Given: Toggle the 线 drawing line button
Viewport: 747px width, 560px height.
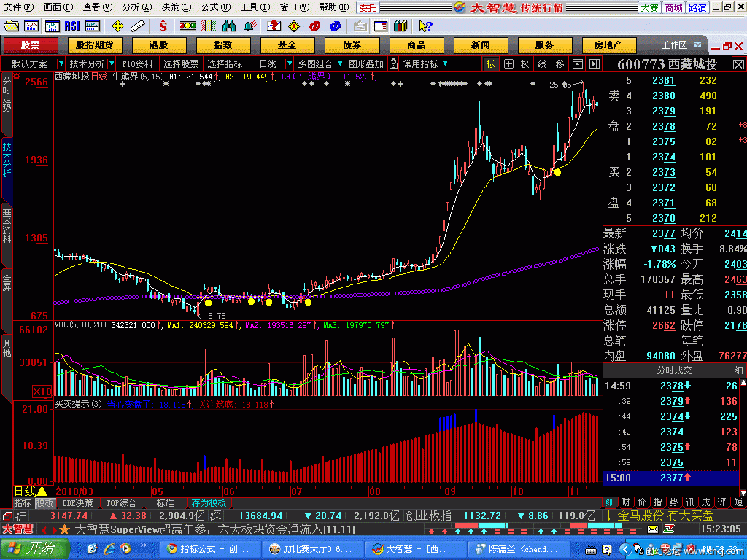Looking at the screenshot, I should tap(542, 64).
